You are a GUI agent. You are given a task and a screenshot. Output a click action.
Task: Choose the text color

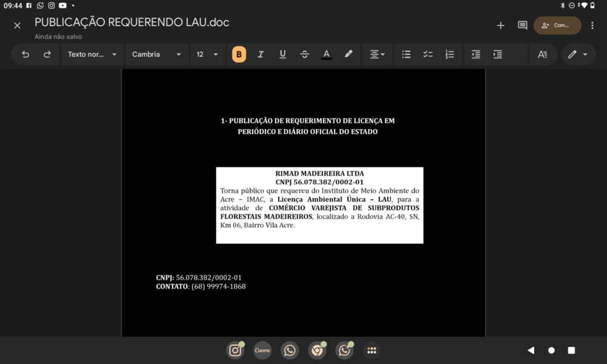[x=327, y=55]
